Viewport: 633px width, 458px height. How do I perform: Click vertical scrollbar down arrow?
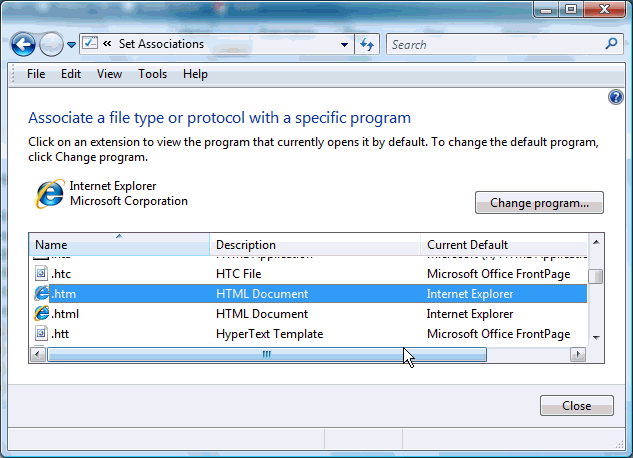(x=596, y=337)
